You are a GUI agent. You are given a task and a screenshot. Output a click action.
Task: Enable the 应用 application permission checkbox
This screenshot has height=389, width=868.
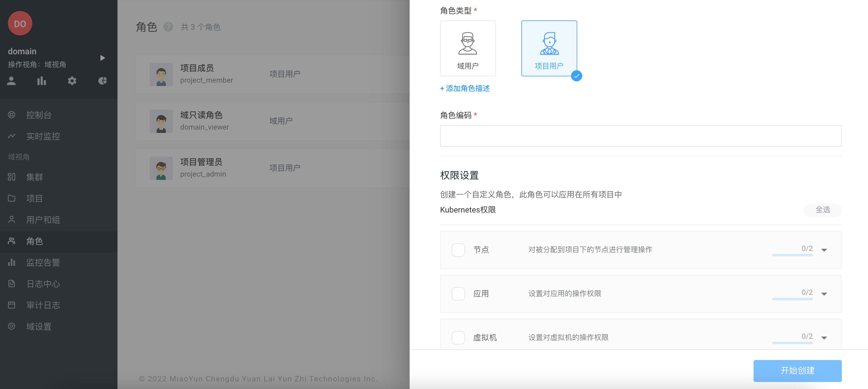[458, 294]
